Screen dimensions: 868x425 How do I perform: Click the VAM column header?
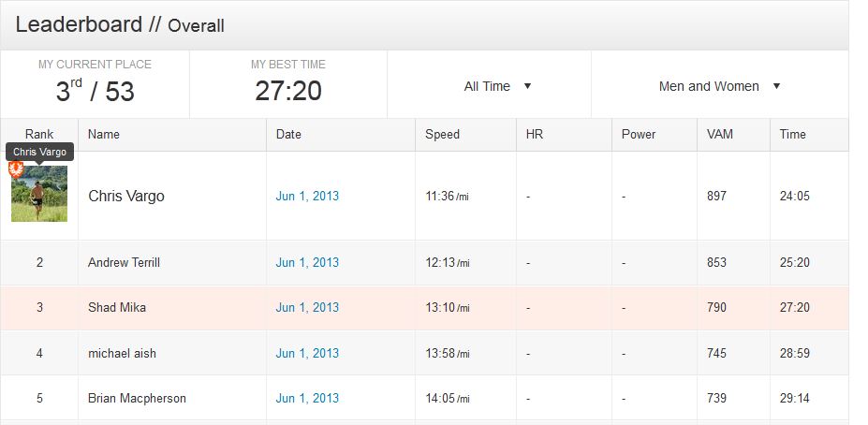720,135
